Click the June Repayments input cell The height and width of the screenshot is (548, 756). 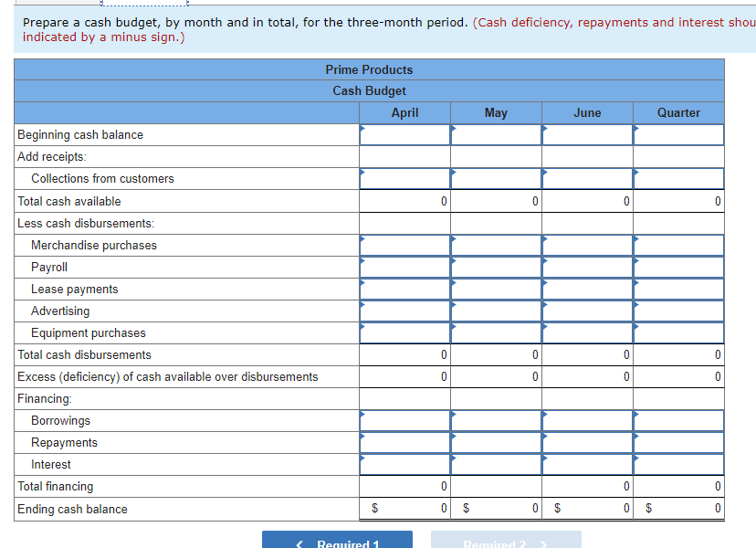(x=587, y=442)
